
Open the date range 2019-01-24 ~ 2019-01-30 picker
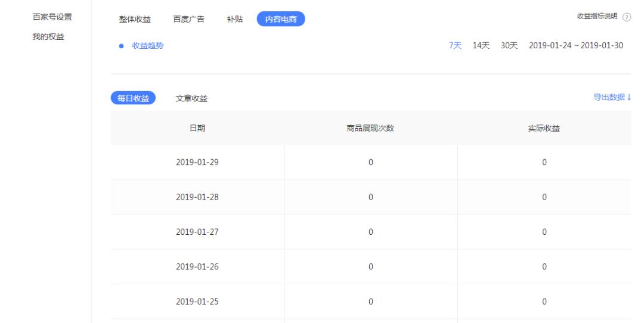576,45
